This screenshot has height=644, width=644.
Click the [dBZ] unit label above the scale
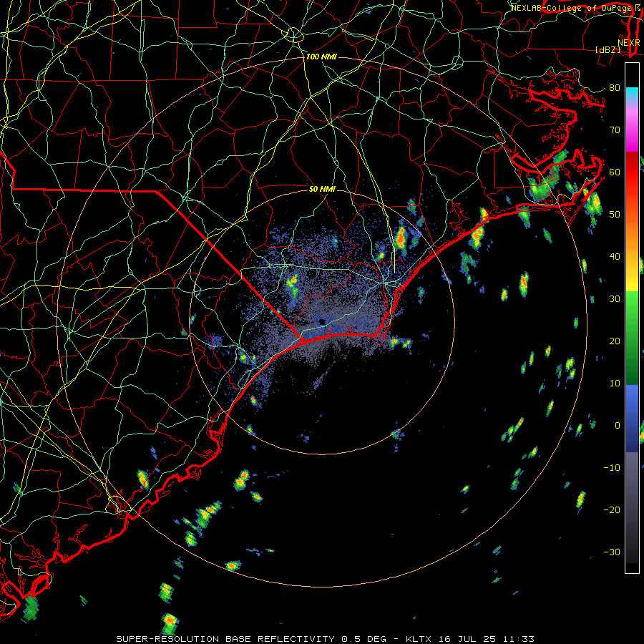click(608, 49)
